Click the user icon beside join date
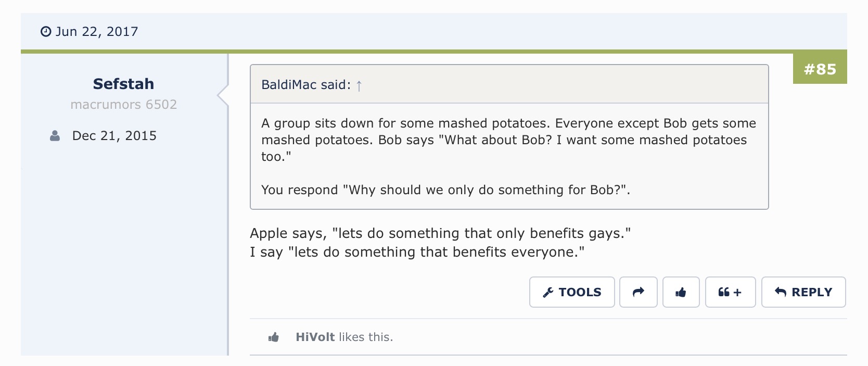Viewport: 868px width, 366px height. 55,136
